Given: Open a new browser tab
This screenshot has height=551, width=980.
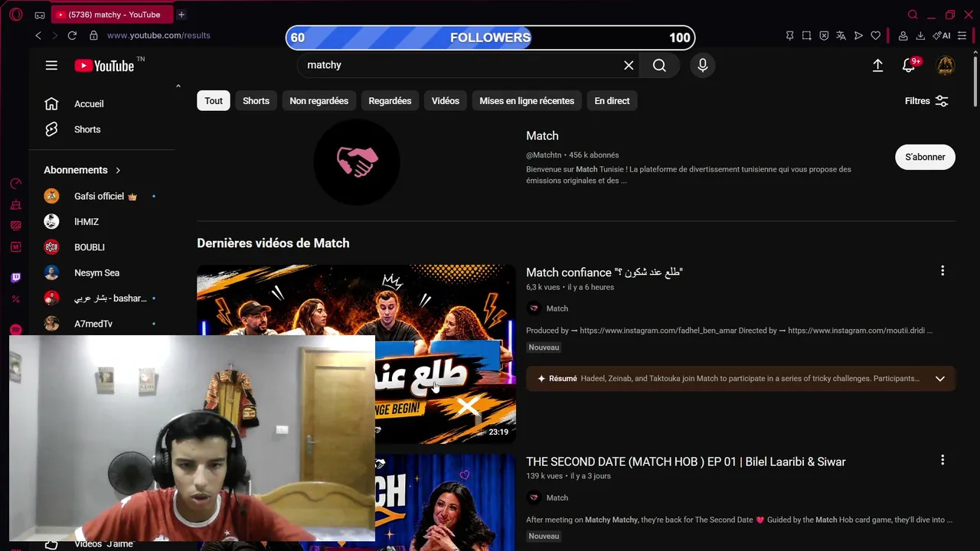Looking at the screenshot, I should coord(181,15).
